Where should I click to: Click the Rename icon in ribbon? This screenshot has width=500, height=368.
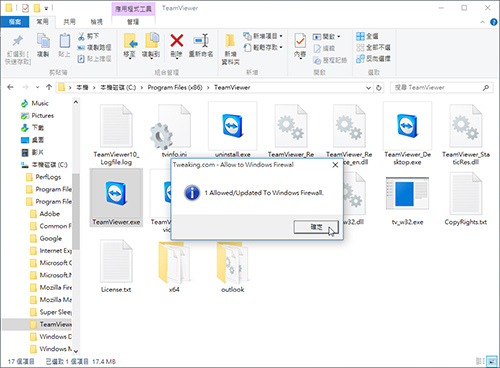(201, 41)
